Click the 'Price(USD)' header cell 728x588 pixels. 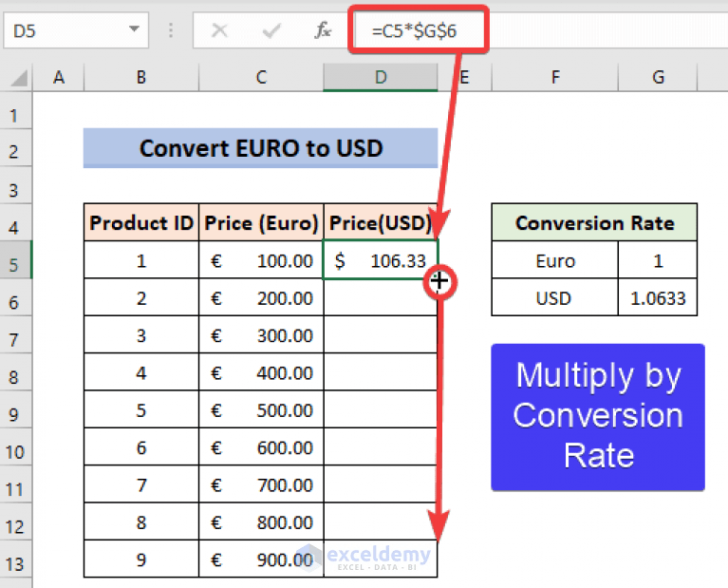[x=381, y=222]
